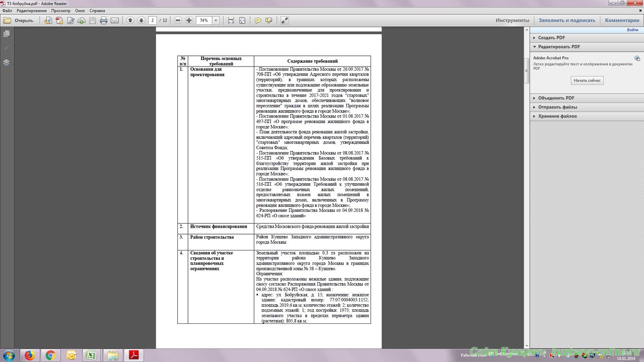Open Outlook from the taskbar
The image size is (644, 362).
pyautogui.click(x=71, y=356)
